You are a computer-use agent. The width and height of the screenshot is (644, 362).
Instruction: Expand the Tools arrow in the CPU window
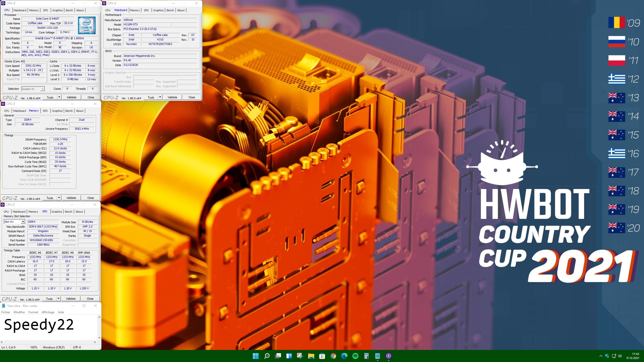tap(59, 97)
